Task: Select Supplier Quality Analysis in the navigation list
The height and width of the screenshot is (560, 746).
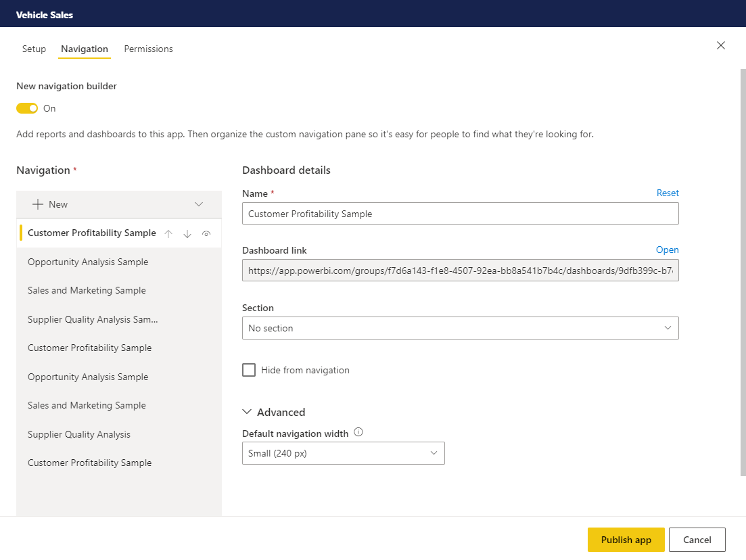Action: (79, 434)
